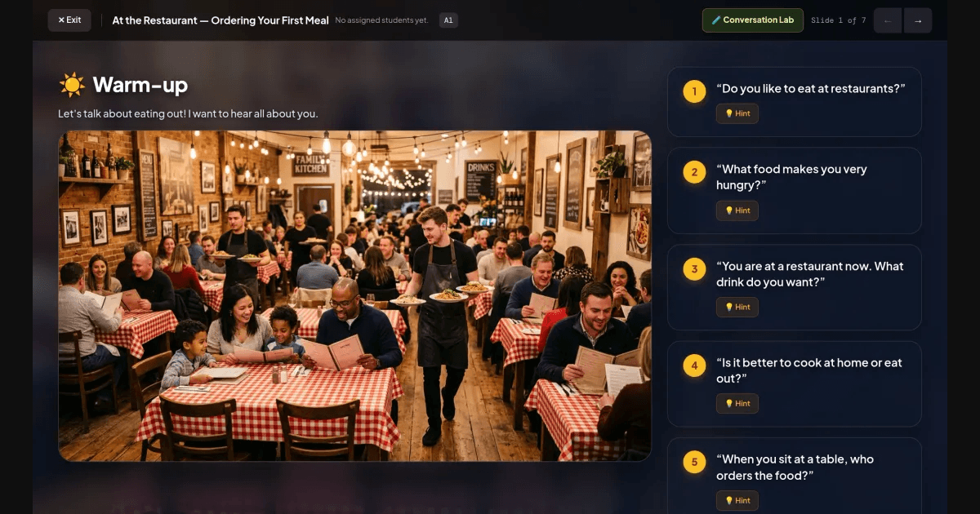Select question number 3 badge

pos(694,269)
